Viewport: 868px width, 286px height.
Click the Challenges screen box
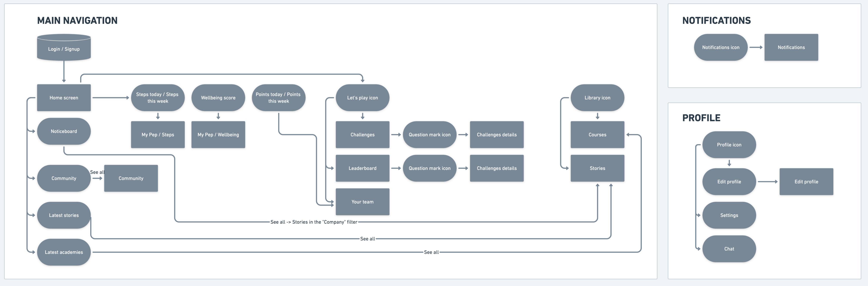coord(362,135)
